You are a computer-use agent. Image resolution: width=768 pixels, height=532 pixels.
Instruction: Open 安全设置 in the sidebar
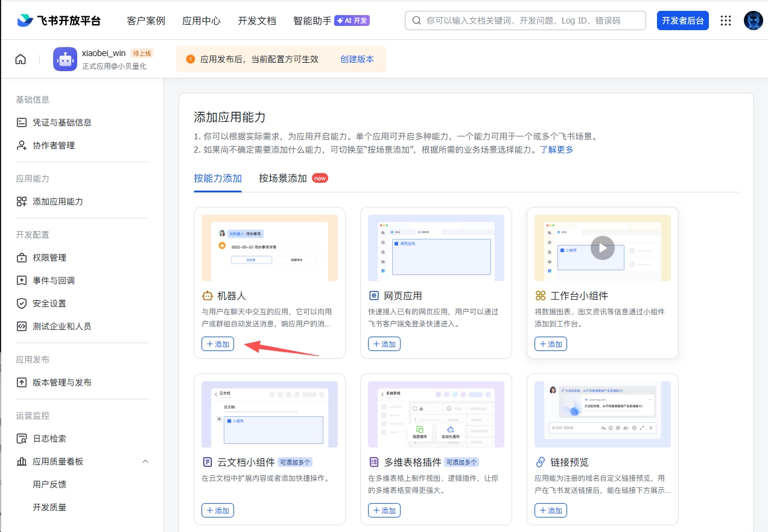coord(49,303)
